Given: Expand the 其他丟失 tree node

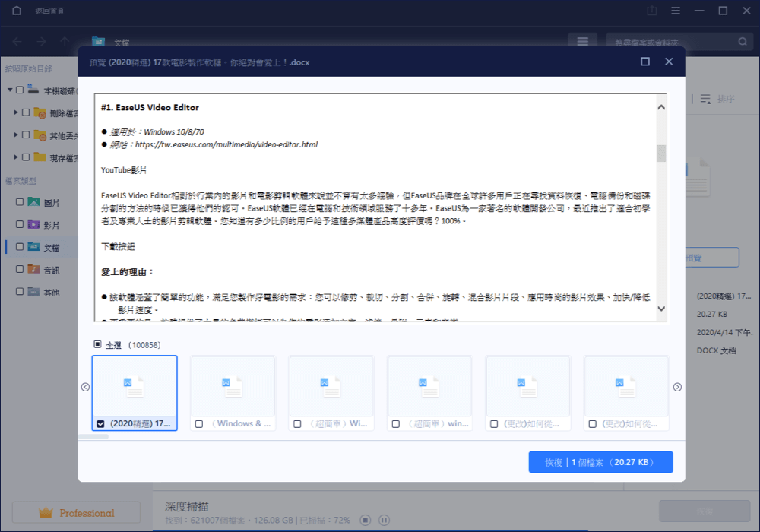Looking at the screenshot, I should click(x=15, y=135).
